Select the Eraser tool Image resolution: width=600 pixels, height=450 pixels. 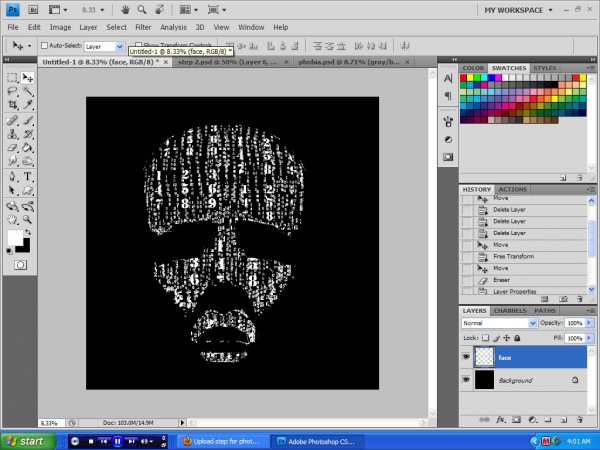[x=12, y=148]
